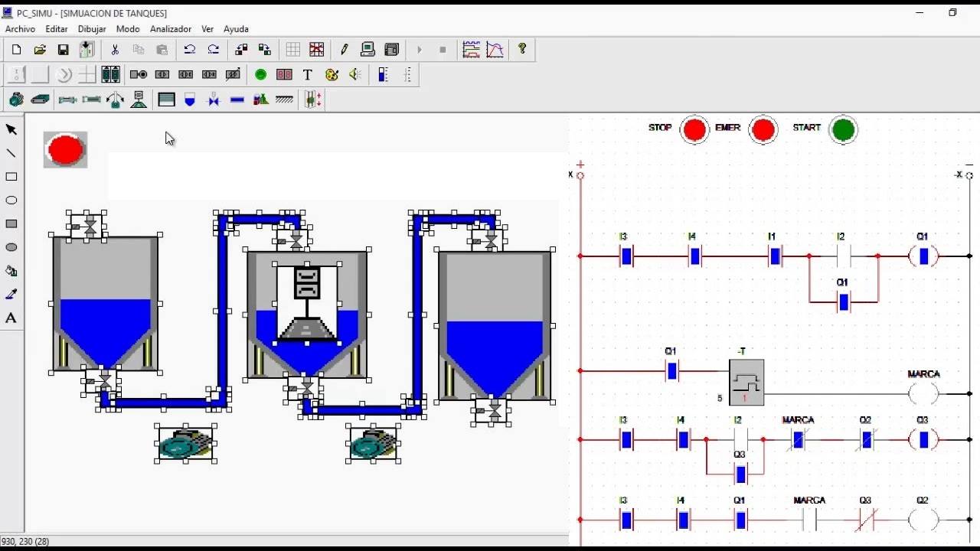Select the middle mixer tank
Image resolution: width=980 pixels, height=551 pixels.
click(307, 315)
